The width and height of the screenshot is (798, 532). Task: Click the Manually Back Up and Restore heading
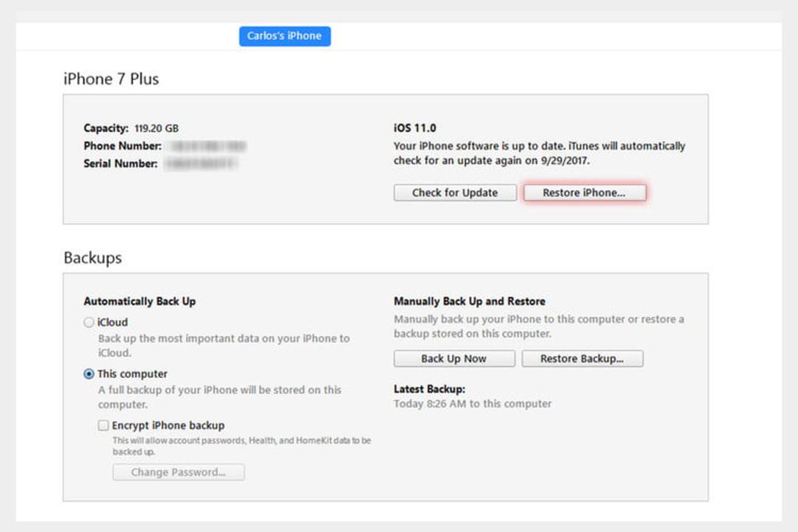pos(469,301)
